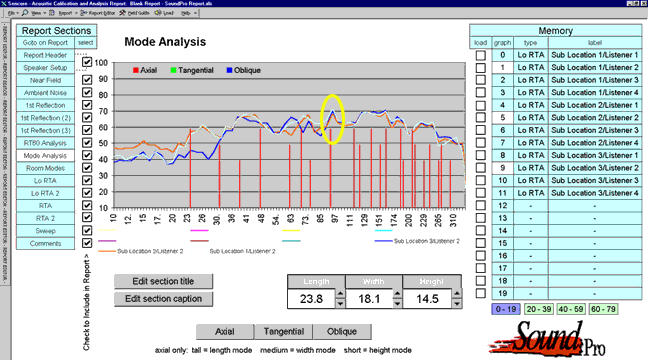Click the Mode Analysis chart title

pos(165,42)
